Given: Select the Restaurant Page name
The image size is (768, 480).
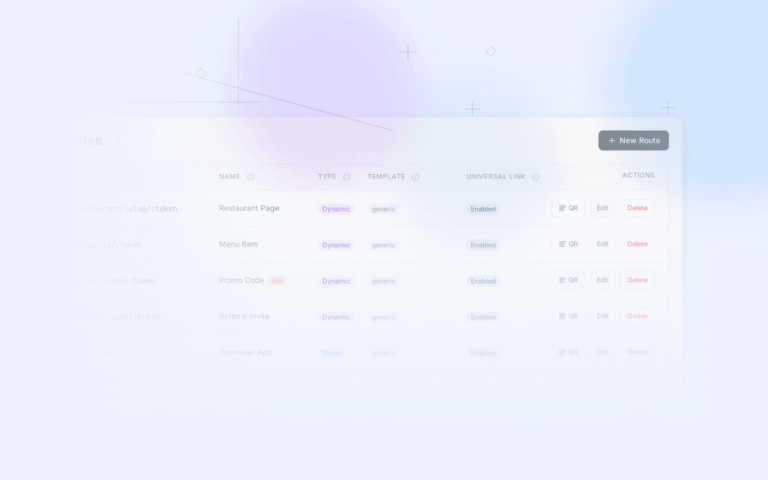Looking at the screenshot, I should coord(249,208).
